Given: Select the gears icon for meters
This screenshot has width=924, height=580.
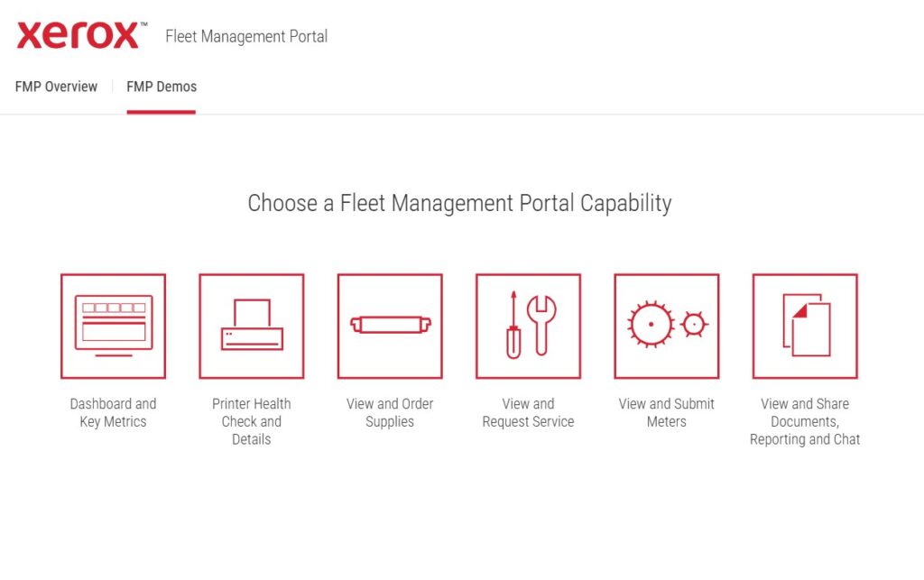Looking at the screenshot, I should pyautogui.click(x=667, y=327).
